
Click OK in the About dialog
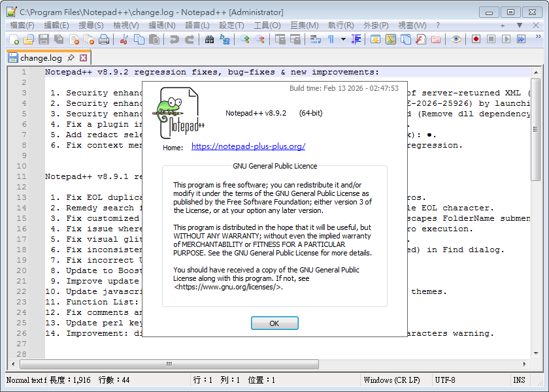tap(274, 323)
